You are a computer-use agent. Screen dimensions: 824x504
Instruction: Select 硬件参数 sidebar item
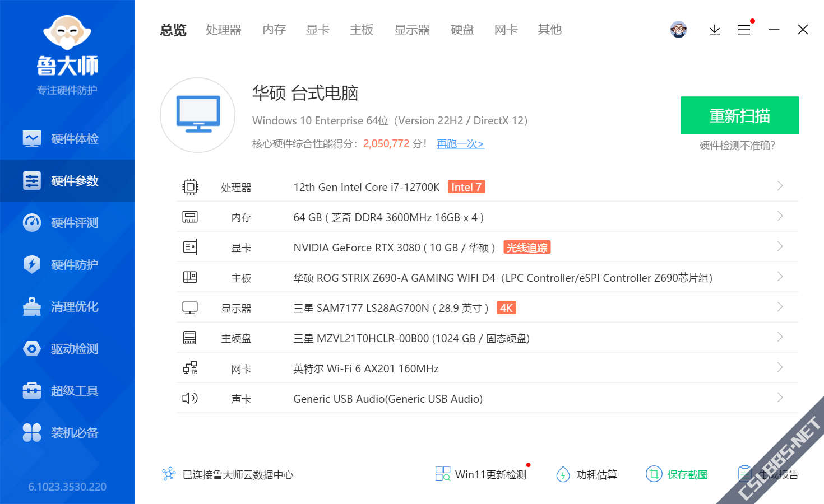click(x=67, y=181)
